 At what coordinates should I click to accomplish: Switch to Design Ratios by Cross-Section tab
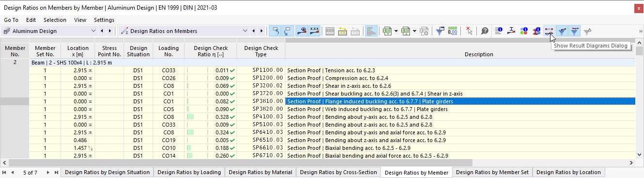point(338,172)
